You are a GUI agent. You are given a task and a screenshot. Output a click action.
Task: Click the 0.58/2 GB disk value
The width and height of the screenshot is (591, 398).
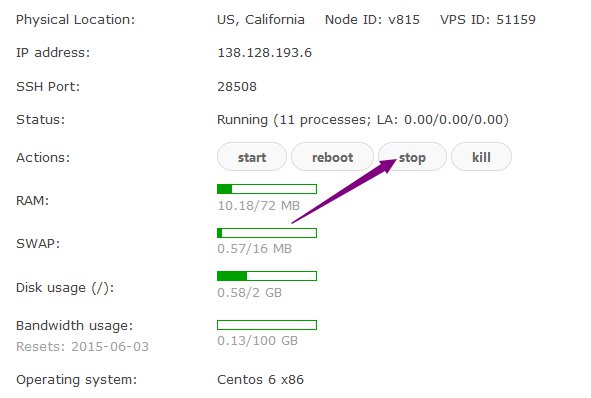coord(250,292)
